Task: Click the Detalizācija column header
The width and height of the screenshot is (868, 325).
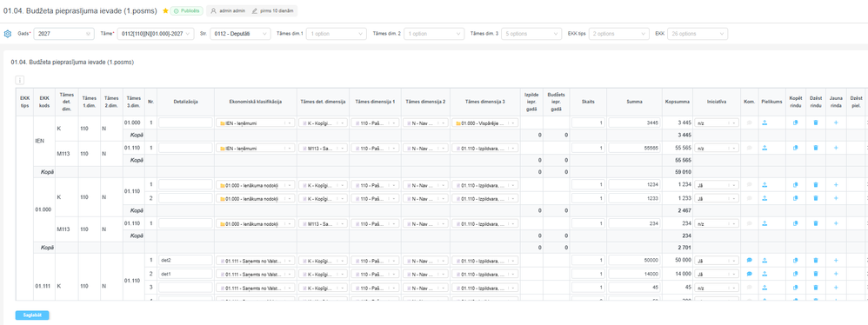Action: pos(185,102)
